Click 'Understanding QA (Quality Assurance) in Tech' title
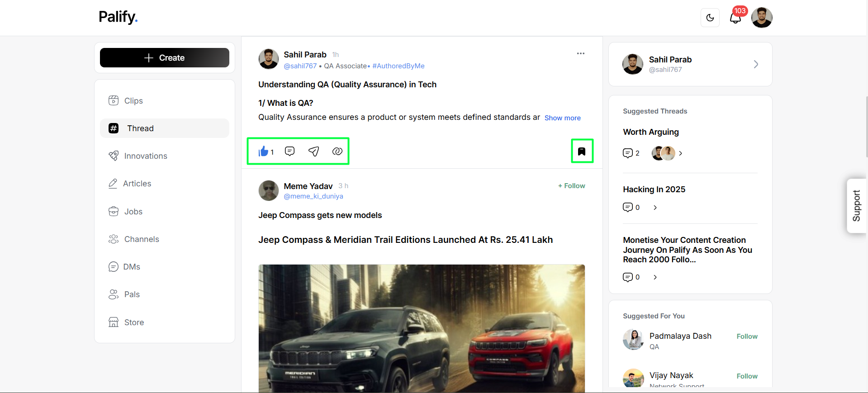The image size is (868, 393). tap(347, 85)
